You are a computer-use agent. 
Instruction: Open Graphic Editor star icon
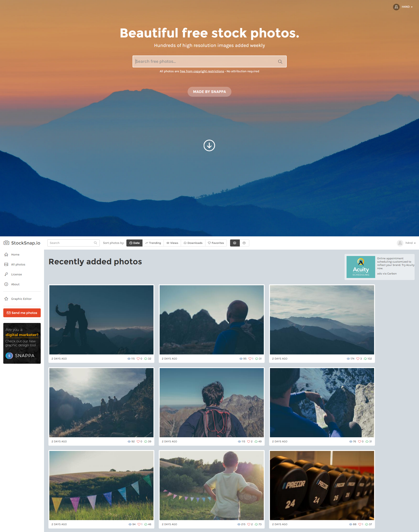pyautogui.click(x=6, y=299)
